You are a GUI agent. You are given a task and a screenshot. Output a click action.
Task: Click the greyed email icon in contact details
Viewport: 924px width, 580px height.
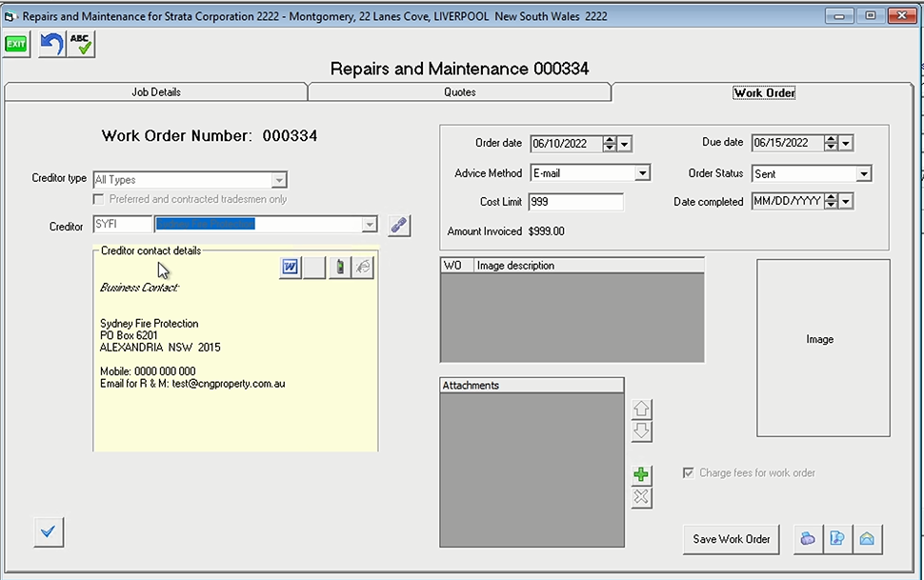tap(363, 267)
